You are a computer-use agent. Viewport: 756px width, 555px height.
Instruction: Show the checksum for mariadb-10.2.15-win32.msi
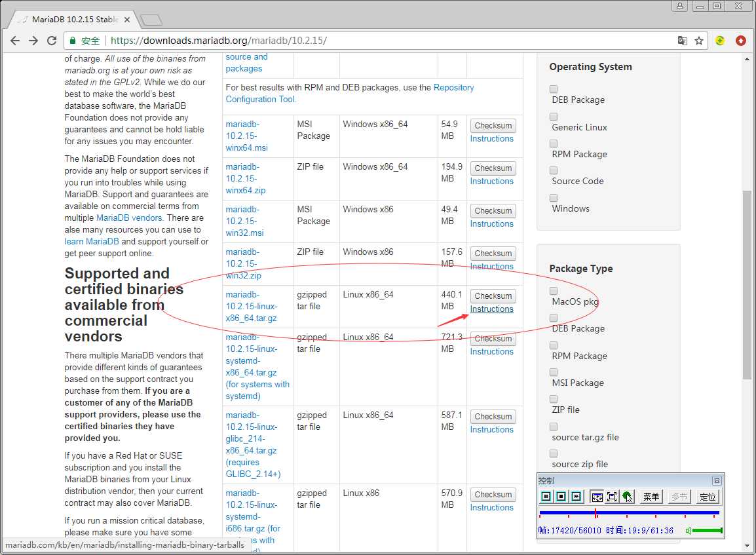point(493,211)
